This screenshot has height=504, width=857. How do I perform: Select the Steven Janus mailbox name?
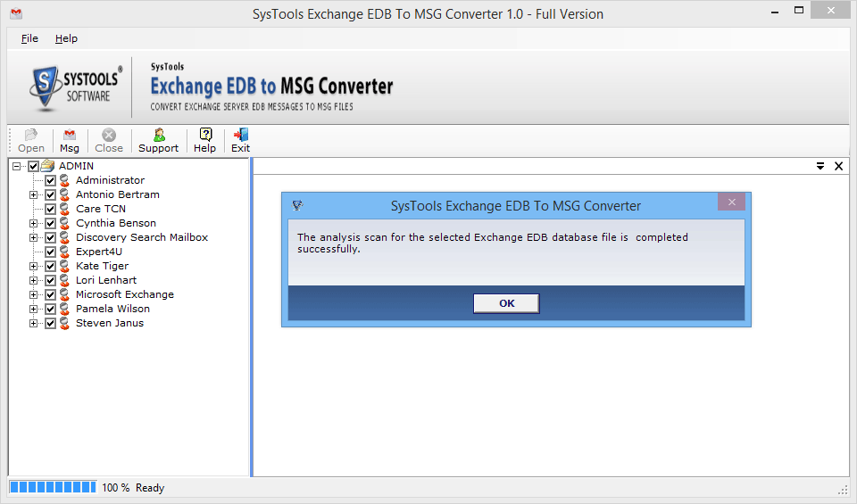(110, 323)
